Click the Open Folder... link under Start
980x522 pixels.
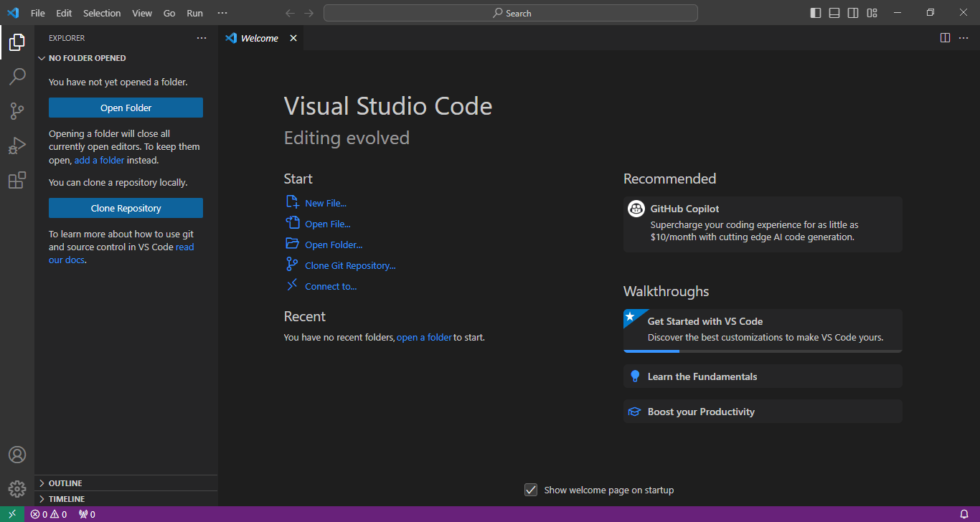pos(334,245)
